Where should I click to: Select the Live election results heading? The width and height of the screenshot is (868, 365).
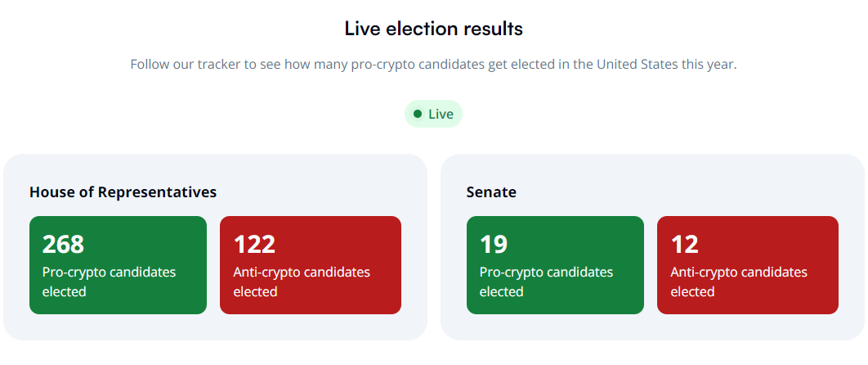pos(433,29)
